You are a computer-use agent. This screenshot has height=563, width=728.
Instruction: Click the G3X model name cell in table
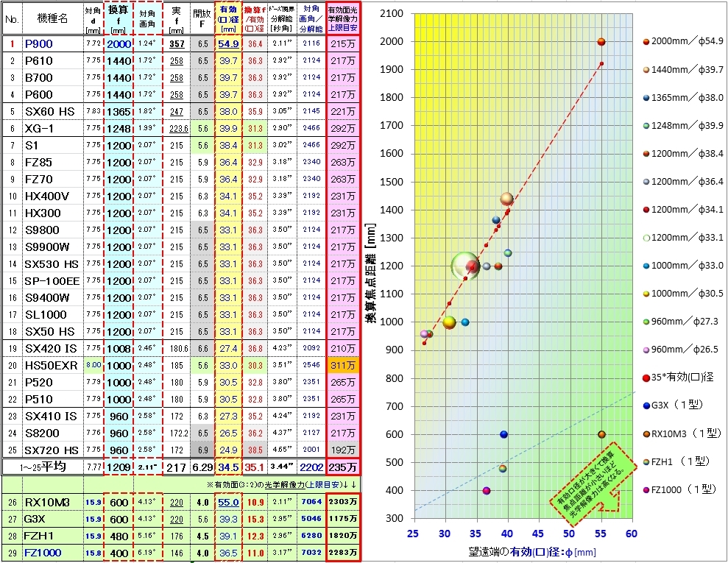pos(52,519)
